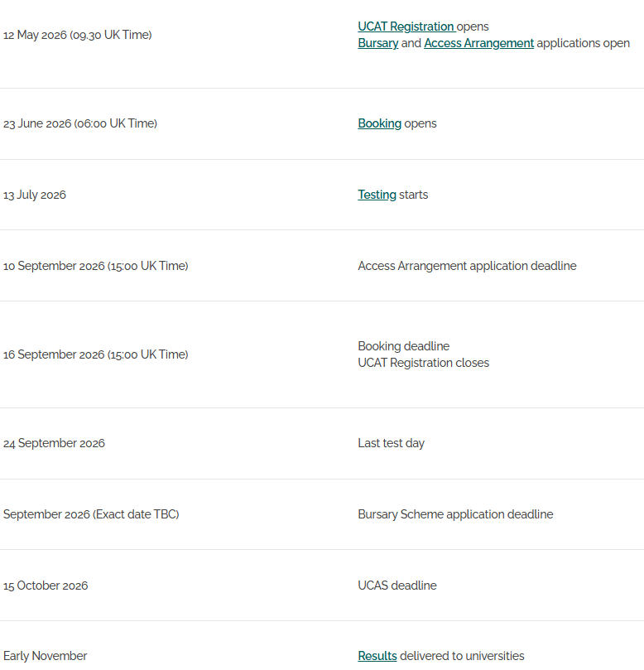Click the 23 June 2026 date cell
Screen dimensions: 644x670
[x=79, y=123]
